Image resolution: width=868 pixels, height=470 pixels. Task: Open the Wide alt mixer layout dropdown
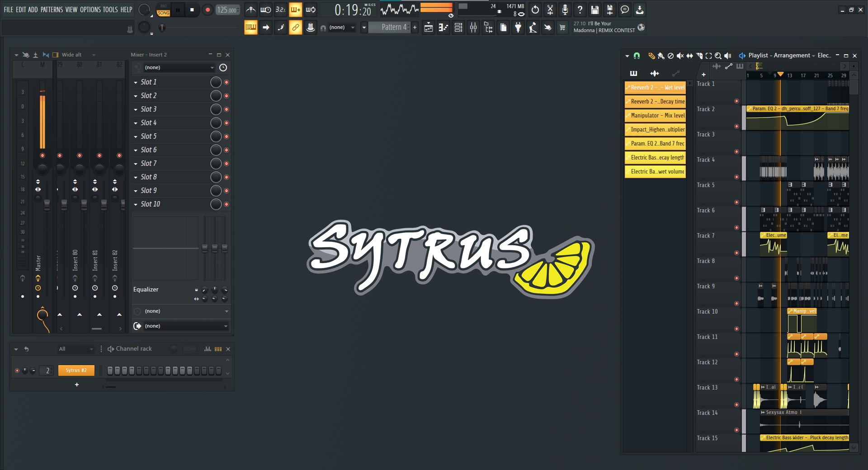pyautogui.click(x=79, y=55)
